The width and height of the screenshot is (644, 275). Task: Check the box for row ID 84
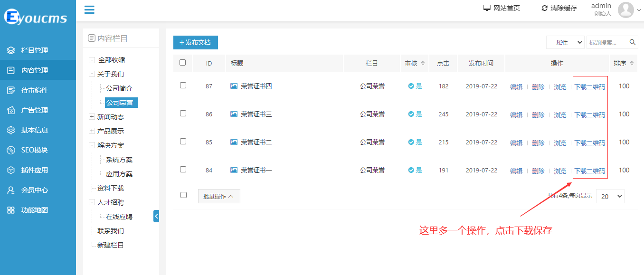click(x=183, y=170)
